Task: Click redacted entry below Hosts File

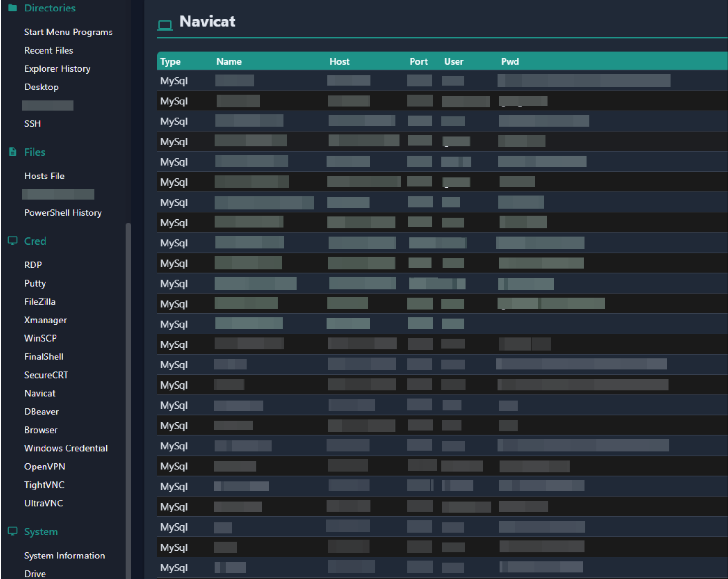Action: [x=58, y=194]
